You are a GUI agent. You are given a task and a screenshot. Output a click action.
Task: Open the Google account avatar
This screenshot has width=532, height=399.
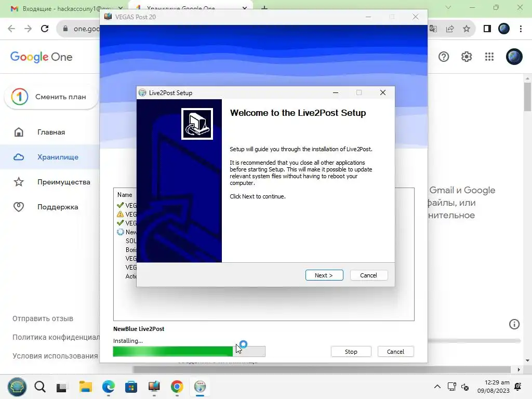click(514, 57)
